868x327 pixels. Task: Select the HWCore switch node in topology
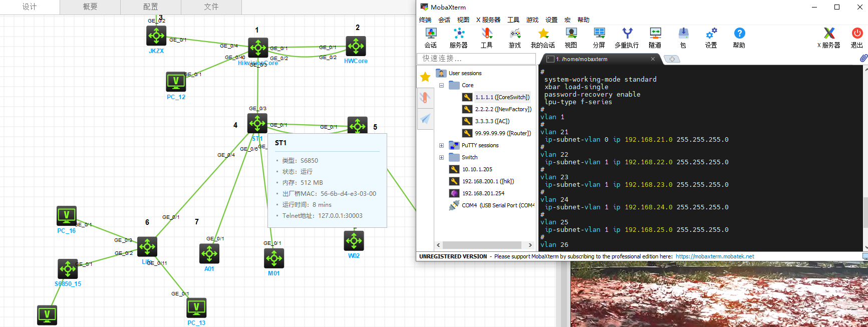pos(356,47)
